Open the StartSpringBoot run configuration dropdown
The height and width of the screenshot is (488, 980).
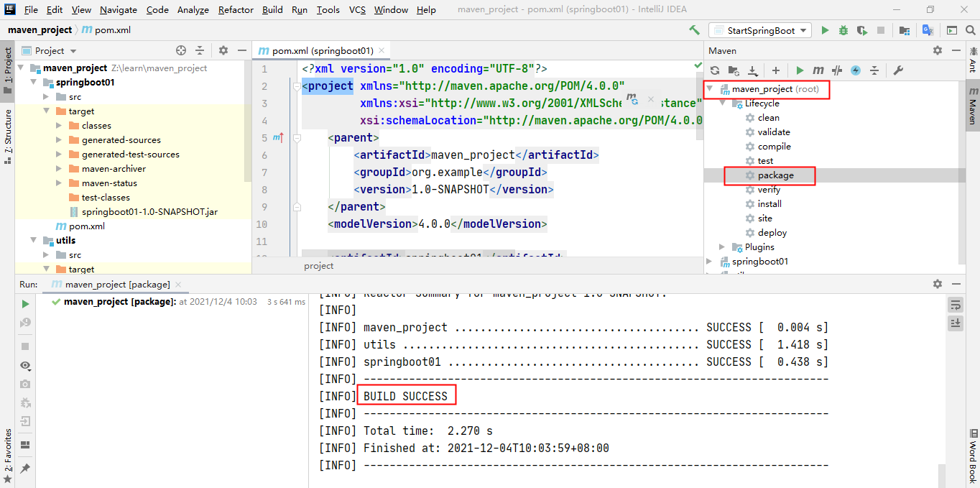point(759,30)
